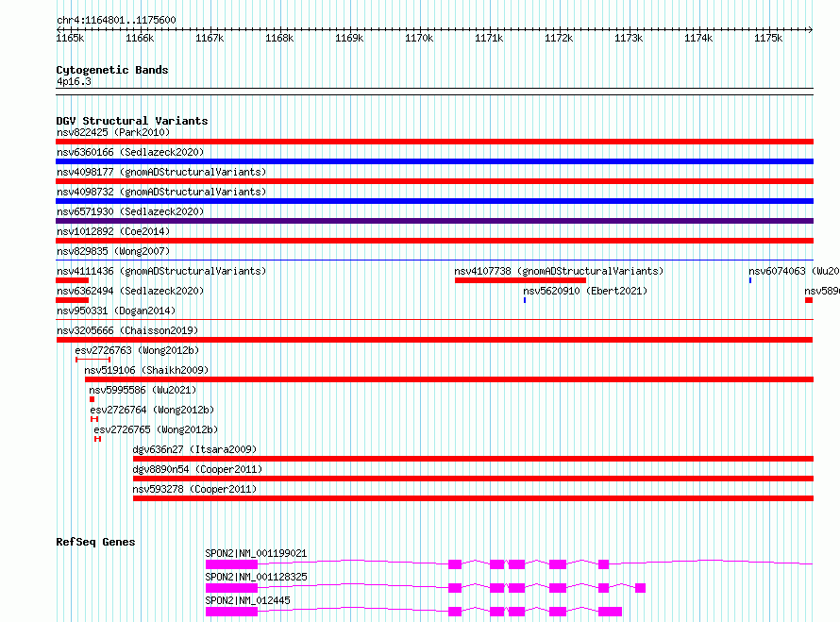Click the nsv5995586 (Wu2021) label
The width and height of the screenshot is (840, 622).
tap(143, 390)
